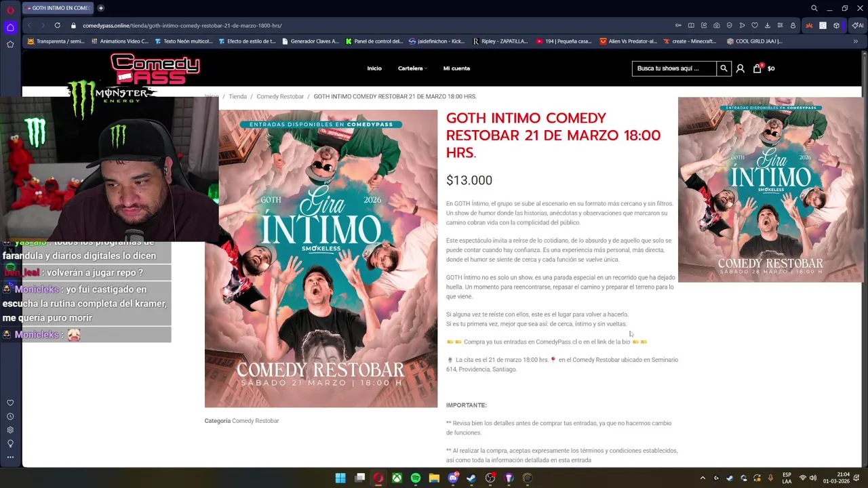This screenshot has width=868, height=488.
Task: Open the 'Mi cuenta' menu item
Action: [456, 68]
